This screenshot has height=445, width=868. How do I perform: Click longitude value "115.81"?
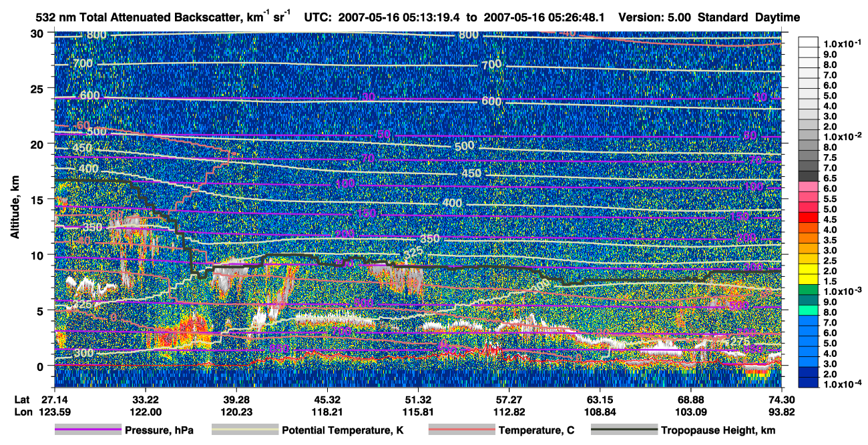(418, 412)
